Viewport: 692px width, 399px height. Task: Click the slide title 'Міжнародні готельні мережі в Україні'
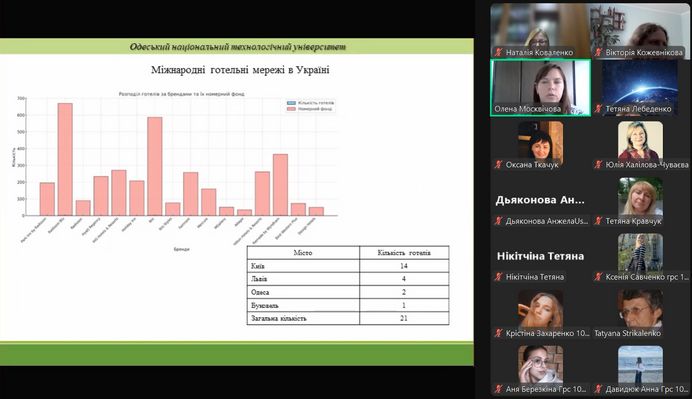[240, 70]
